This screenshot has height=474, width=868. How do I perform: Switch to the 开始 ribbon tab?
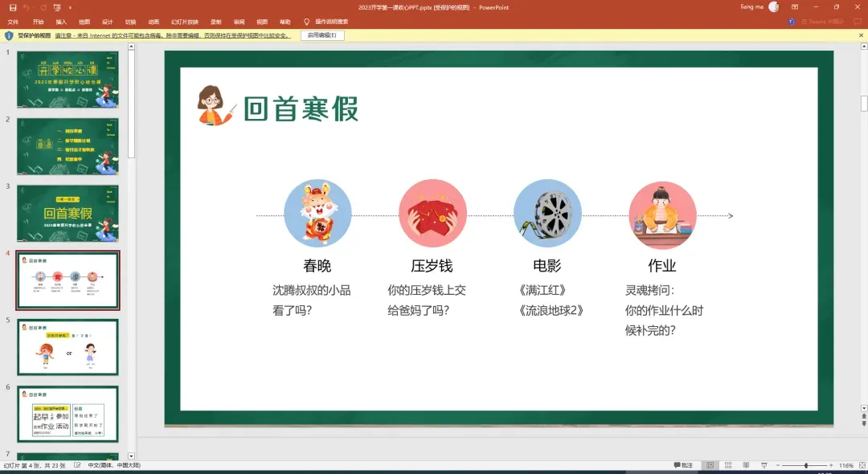click(x=38, y=22)
